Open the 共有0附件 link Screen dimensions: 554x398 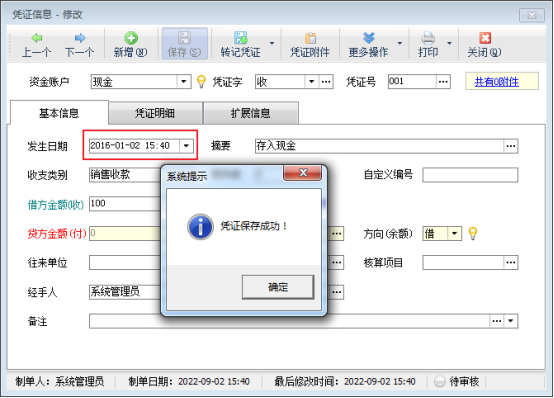pyautogui.click(x=496, y=82)
